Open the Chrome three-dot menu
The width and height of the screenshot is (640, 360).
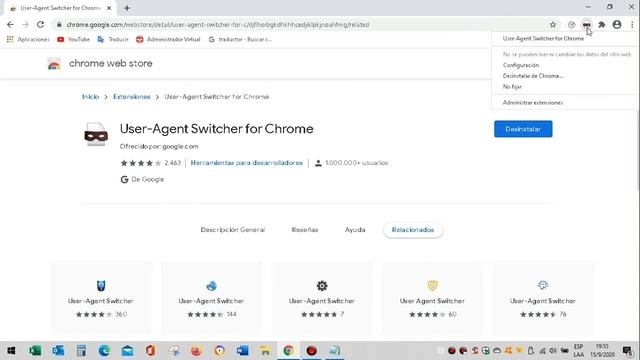[632, 24]
